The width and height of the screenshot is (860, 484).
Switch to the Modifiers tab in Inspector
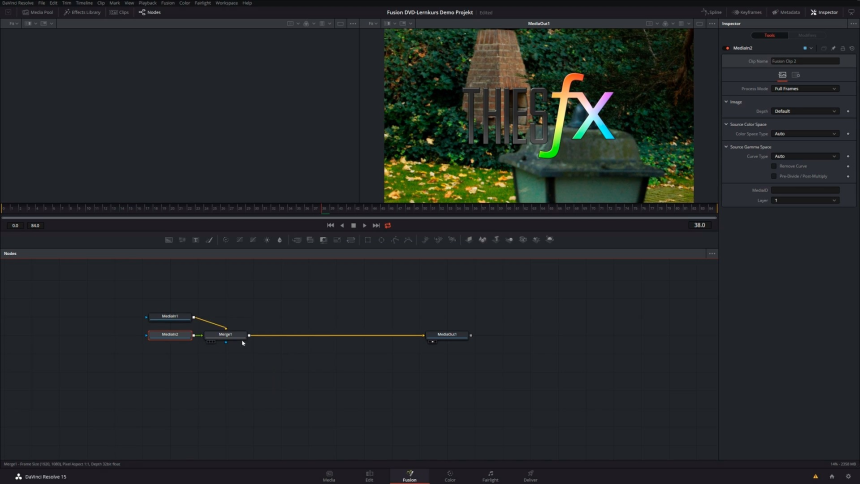tap(807, 35)
